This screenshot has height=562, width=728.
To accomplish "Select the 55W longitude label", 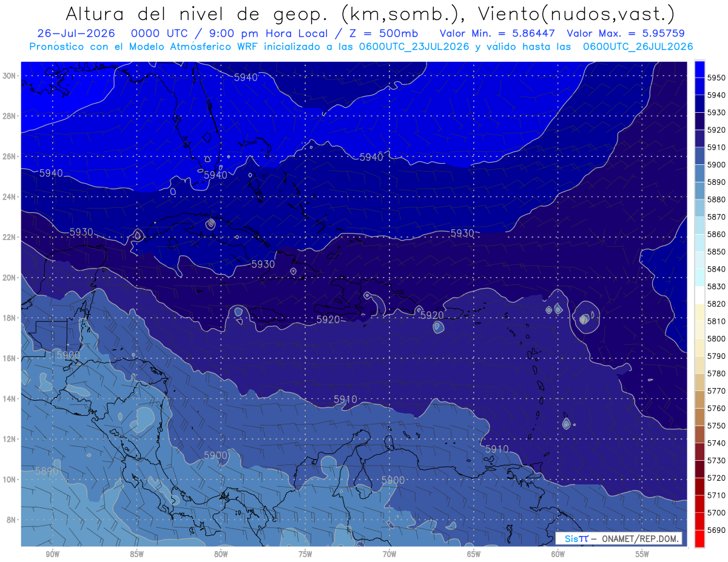I will [x=642, y=554].
